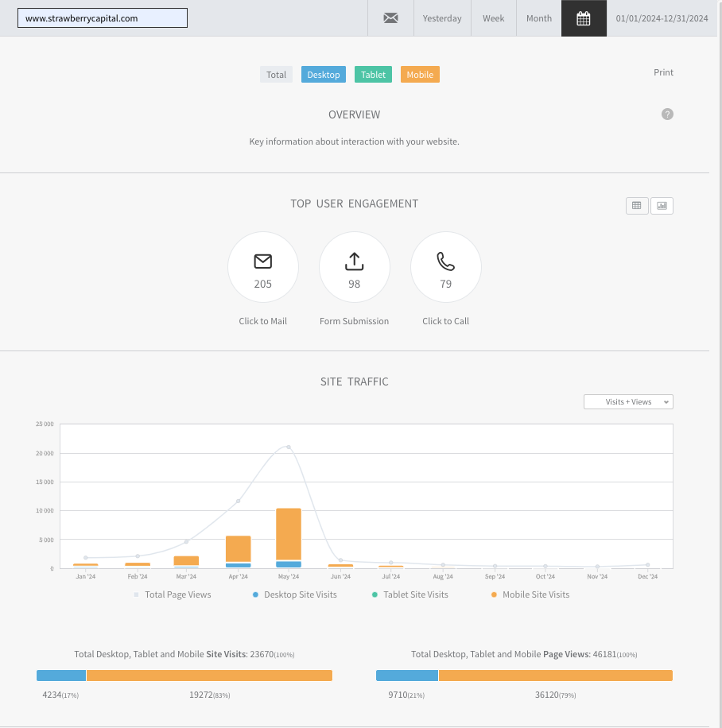Image resolution: width=722 pixels, height=728 pixels.
Task: Click the 9710 desktop page views value
Action: [x=406, y=695]
